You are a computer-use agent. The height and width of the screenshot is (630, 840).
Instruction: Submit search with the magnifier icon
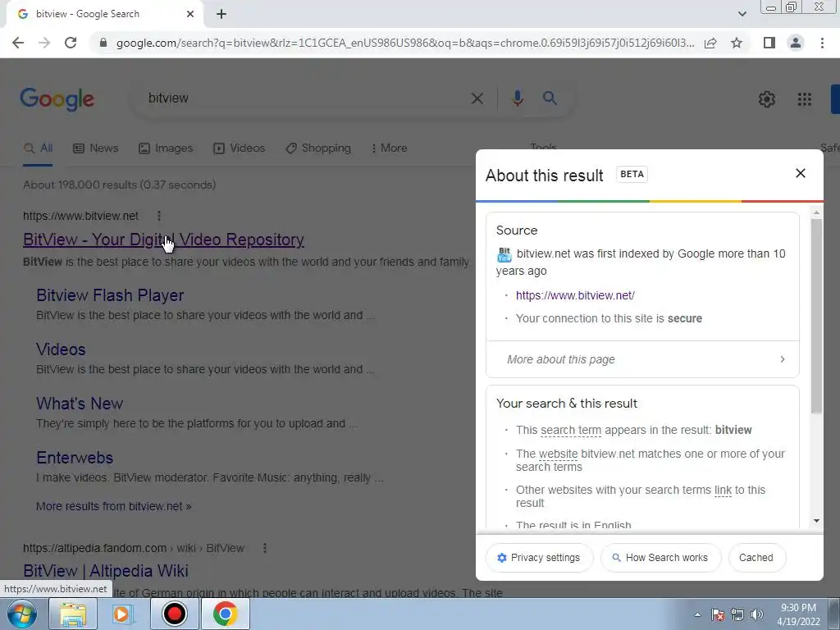550,98
